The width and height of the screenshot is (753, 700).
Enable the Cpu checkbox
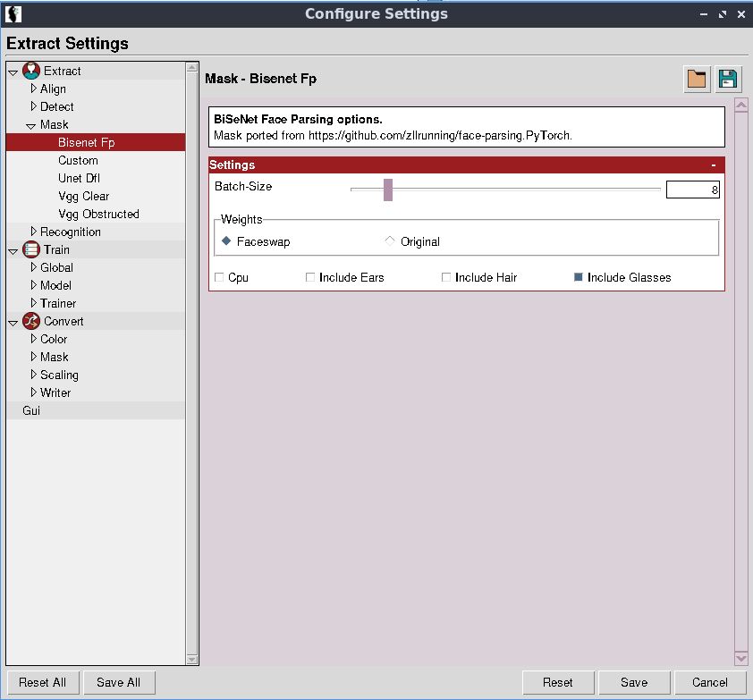tap(219, 277)
